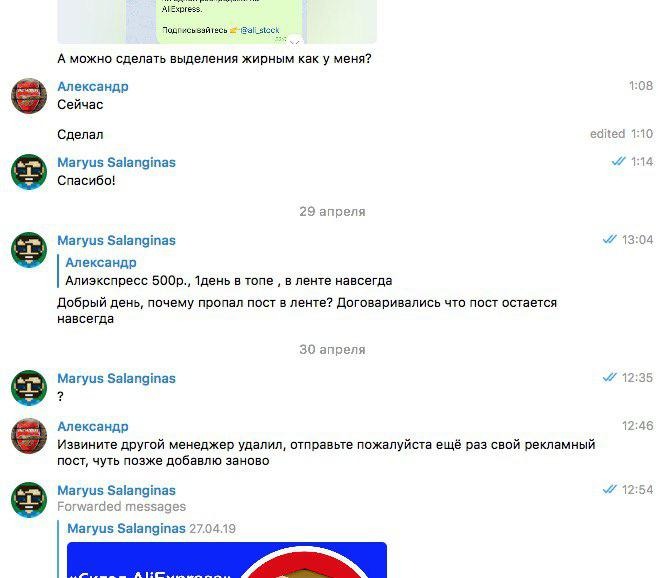
Task: Open forwarded AliExpress image thumbnail
Action: [227, 560]
